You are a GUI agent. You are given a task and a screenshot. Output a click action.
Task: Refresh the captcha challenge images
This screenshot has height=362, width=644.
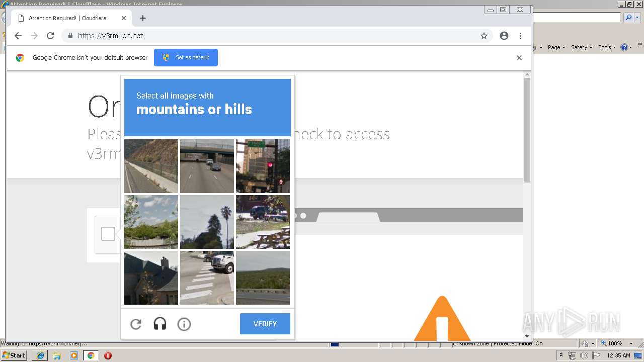[x=136, y=324]
